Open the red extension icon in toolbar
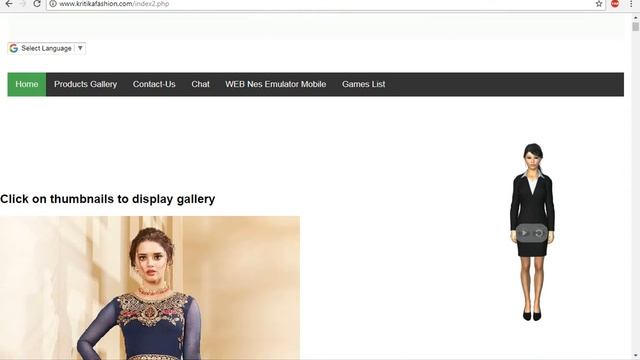Image resolution: width=640 pixels, height=360 pixels. 615,4
